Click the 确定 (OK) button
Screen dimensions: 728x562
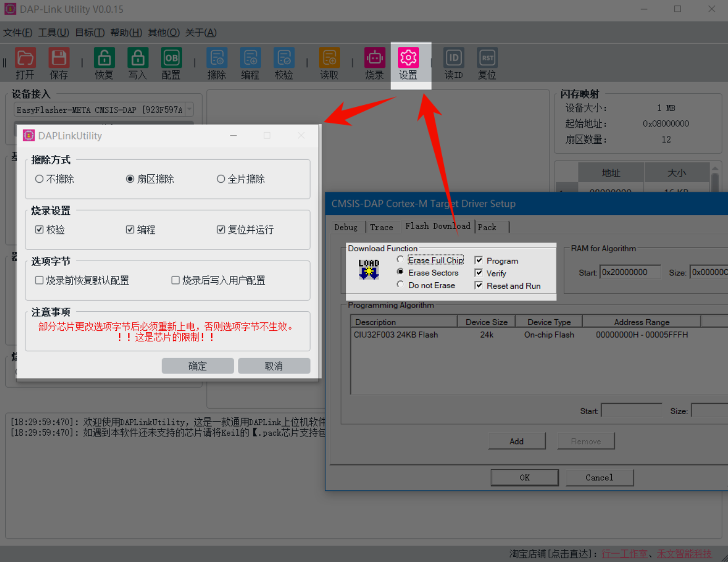[x=198, y=366]
